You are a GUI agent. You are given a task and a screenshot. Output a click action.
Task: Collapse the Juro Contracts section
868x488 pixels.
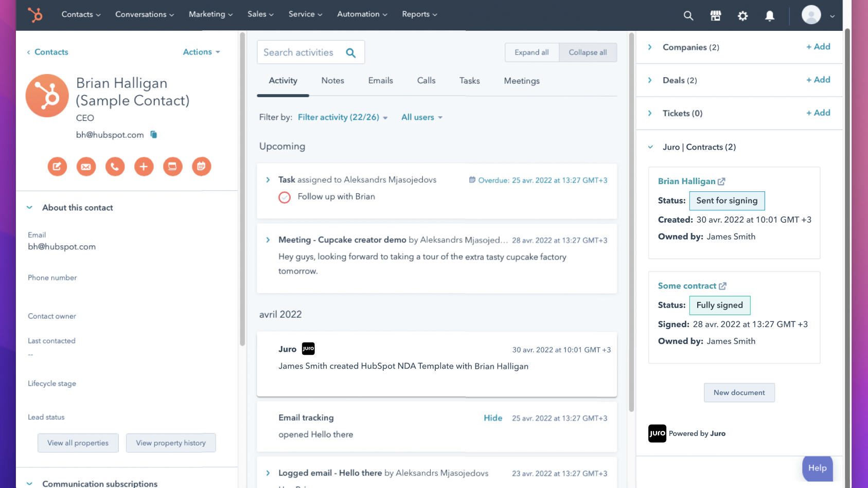[x=650, y=147]
